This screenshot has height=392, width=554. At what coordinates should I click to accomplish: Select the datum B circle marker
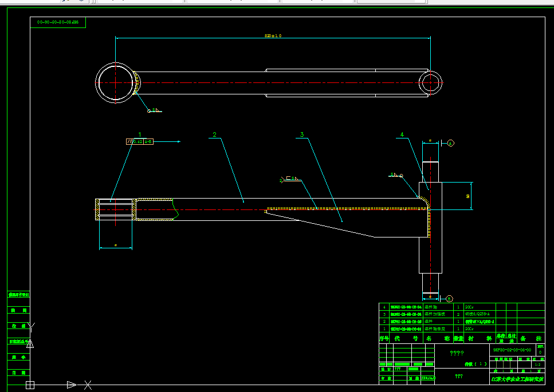449,299
